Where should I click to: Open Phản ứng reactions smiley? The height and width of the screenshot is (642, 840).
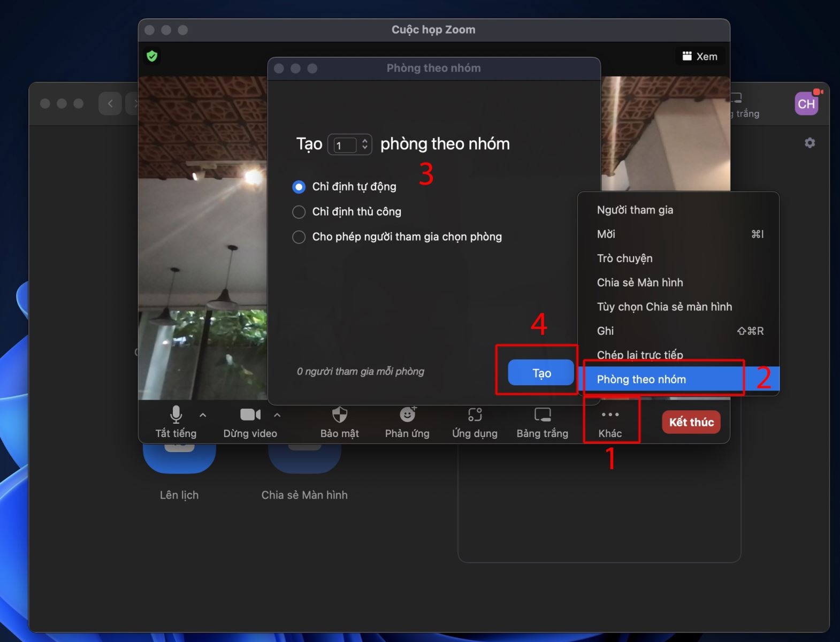(407, 422)
